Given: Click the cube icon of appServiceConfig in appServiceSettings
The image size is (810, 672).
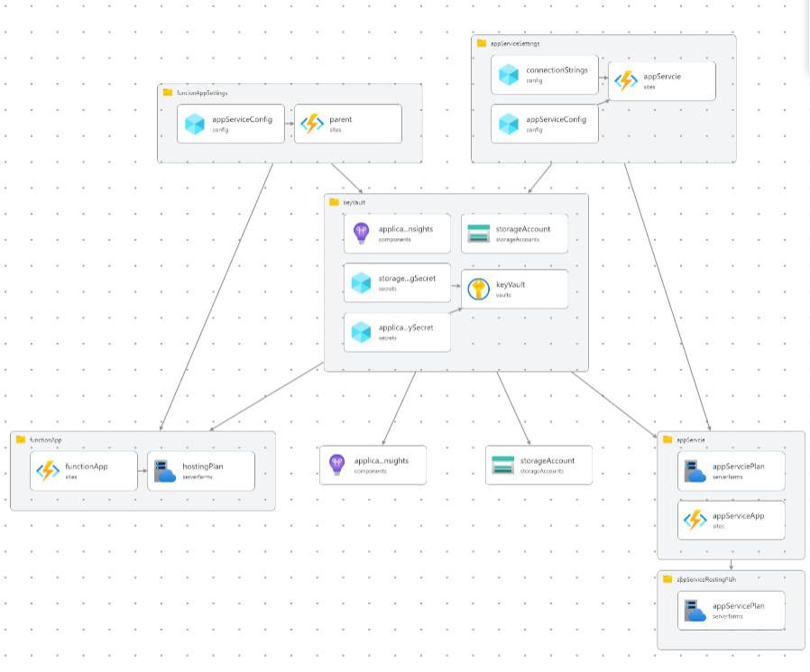Looking at the screenshot, I should [x=509, y=124].
